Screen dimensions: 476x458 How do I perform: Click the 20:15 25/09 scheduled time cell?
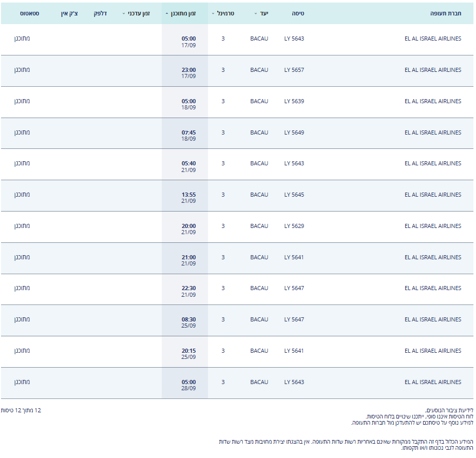[188, 354]
